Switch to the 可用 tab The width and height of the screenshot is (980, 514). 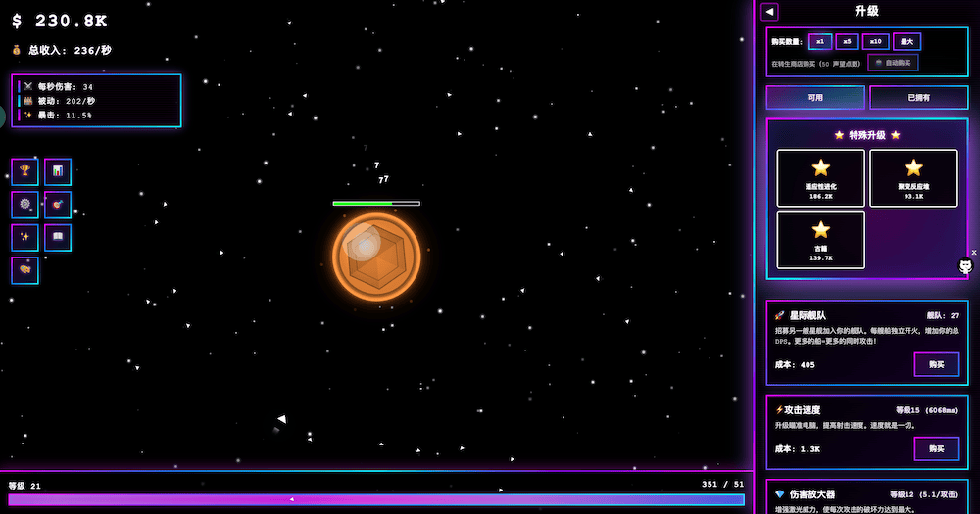tap(815, 97)
